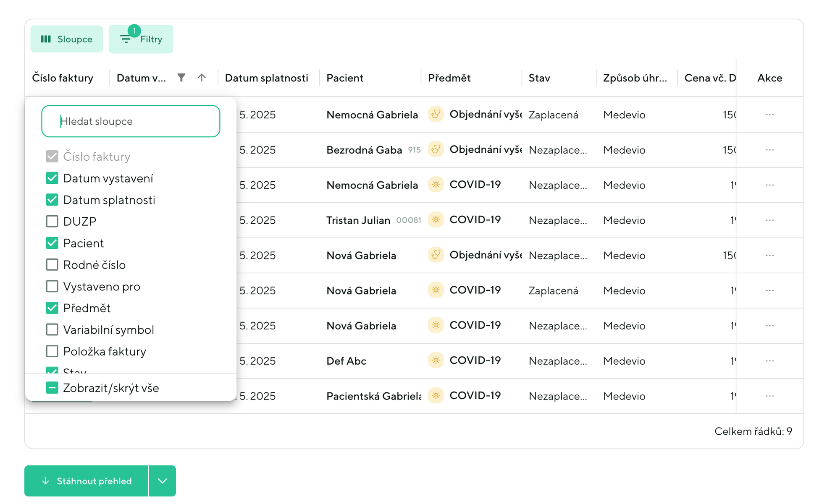
Task: Click the Datum splatnosti column header
Action: 266,78
